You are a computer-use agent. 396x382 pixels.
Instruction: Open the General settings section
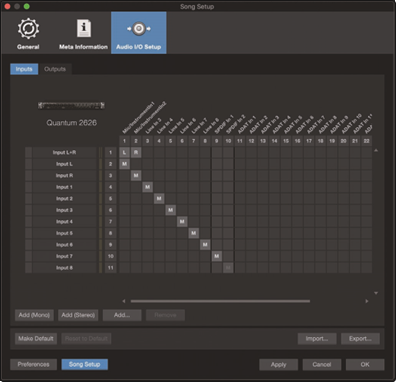pos(28,33)
